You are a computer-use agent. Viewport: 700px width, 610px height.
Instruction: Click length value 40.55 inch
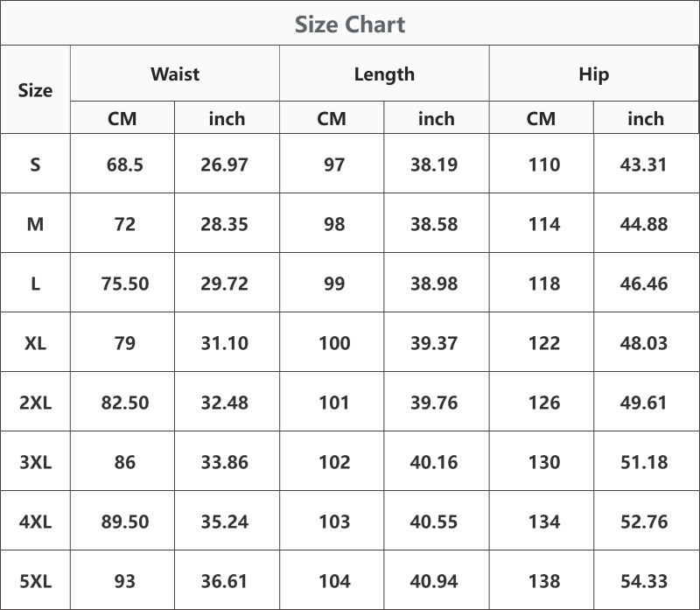click(434, 522)
